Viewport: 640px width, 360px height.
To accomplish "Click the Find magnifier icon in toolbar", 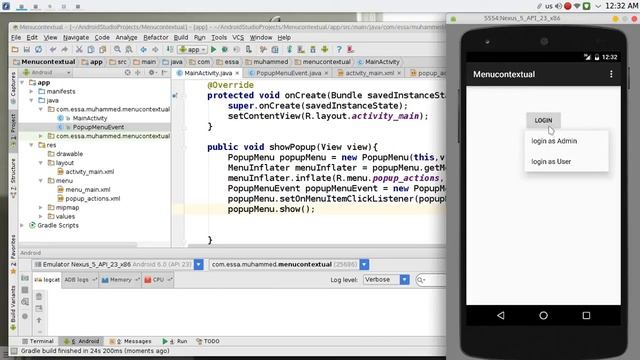I will 117,50.
